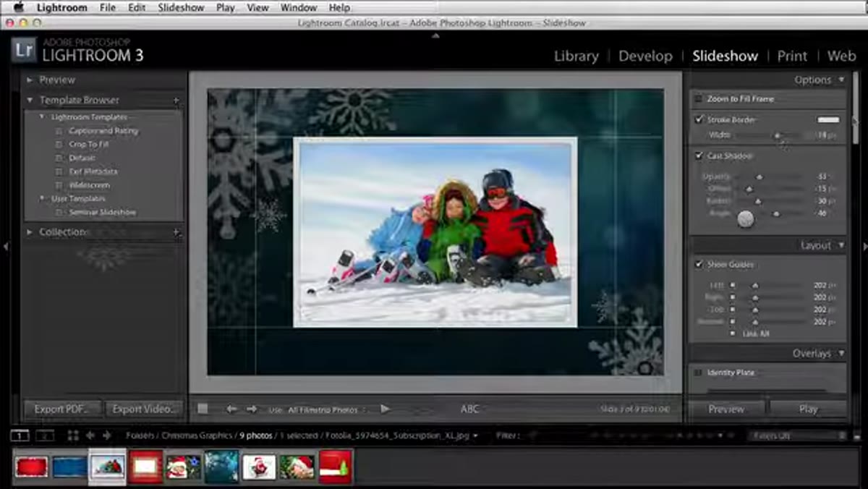The width and height of the screenshot is (868, 489).
Task: Select main window display icon labeled 1
Action: [x=20, y=435]
